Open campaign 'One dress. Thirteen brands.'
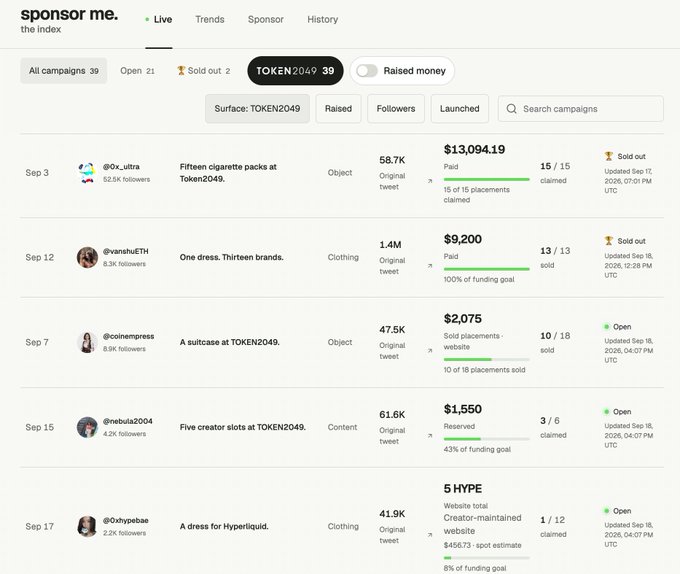This screenshot has height=574, width=680. 232,257
